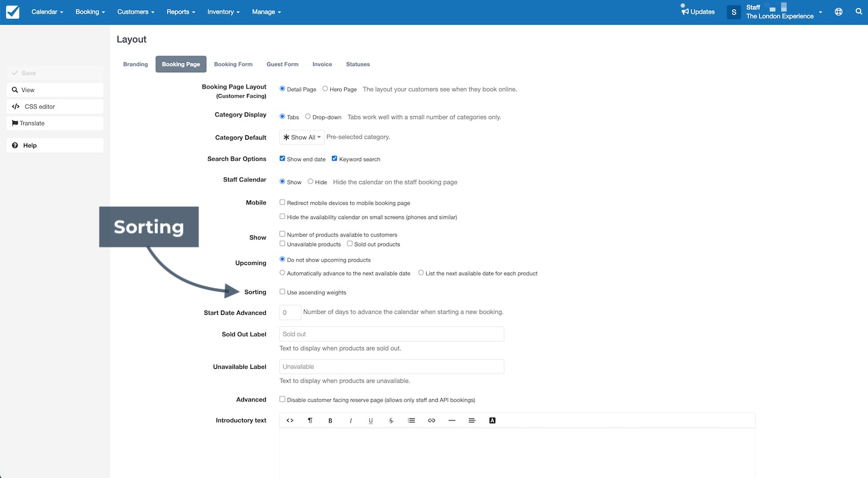Click inside the Introductory text editor area
This screenshot has width=868, height=478.
(x=517, y=453)
